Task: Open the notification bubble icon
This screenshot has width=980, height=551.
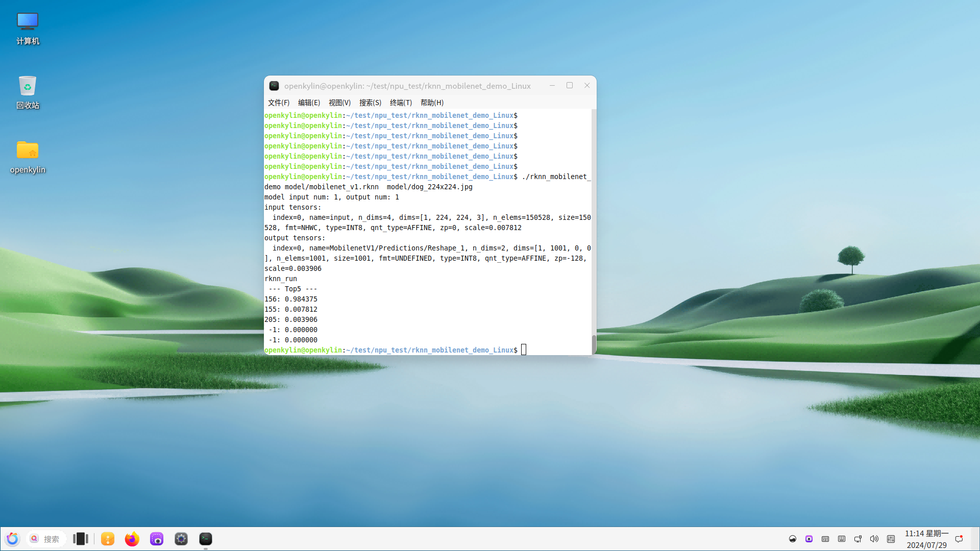Action: [x=959, y=539]
